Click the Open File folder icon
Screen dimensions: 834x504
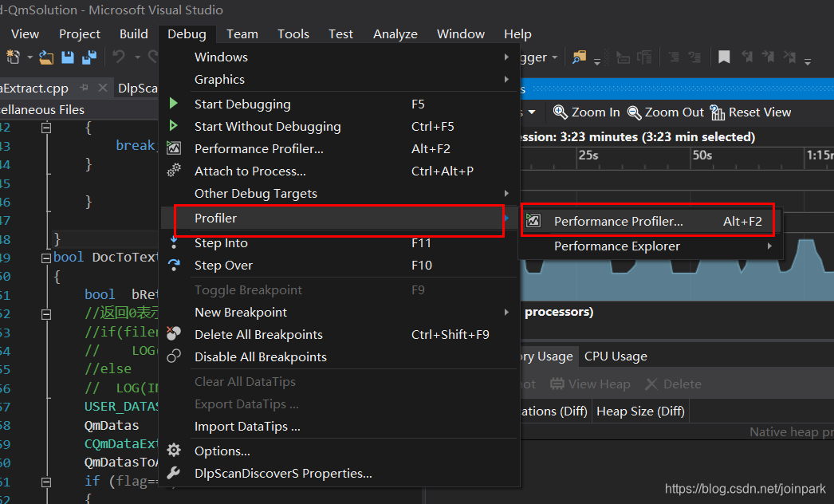(x=46, y=57)
